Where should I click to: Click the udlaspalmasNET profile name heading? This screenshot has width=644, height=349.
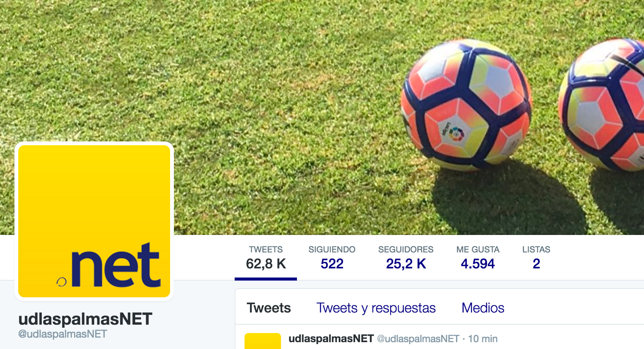tap(85, 319)
